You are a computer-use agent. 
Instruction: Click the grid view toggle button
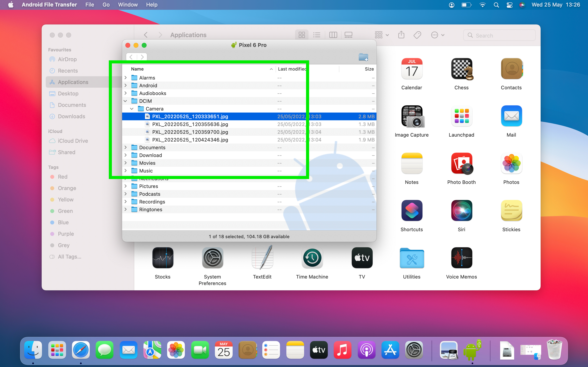pos(301,35)
